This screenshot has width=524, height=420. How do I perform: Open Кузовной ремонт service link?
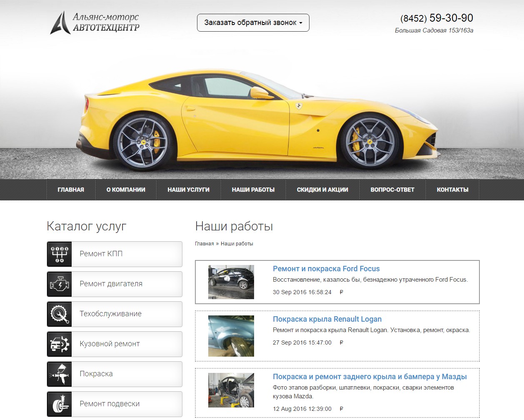(115, 344)
